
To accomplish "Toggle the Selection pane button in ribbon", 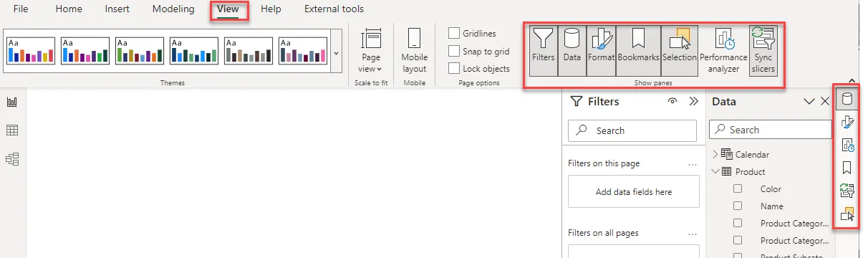I will point(680,50).
